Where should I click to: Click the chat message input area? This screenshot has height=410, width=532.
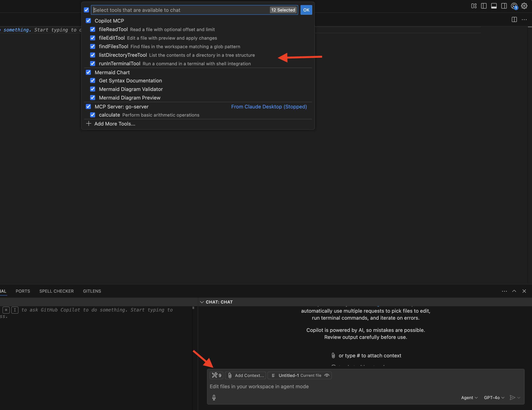[x=365, y=386]
